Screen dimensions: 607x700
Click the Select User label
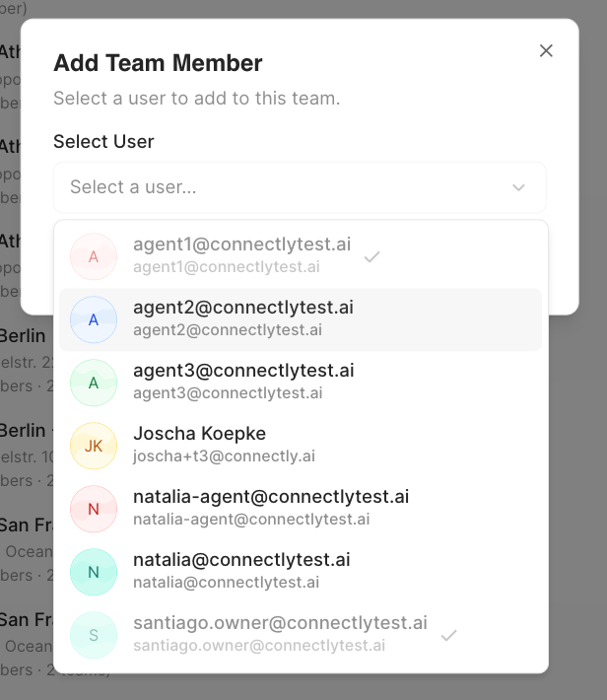point(103,142)
